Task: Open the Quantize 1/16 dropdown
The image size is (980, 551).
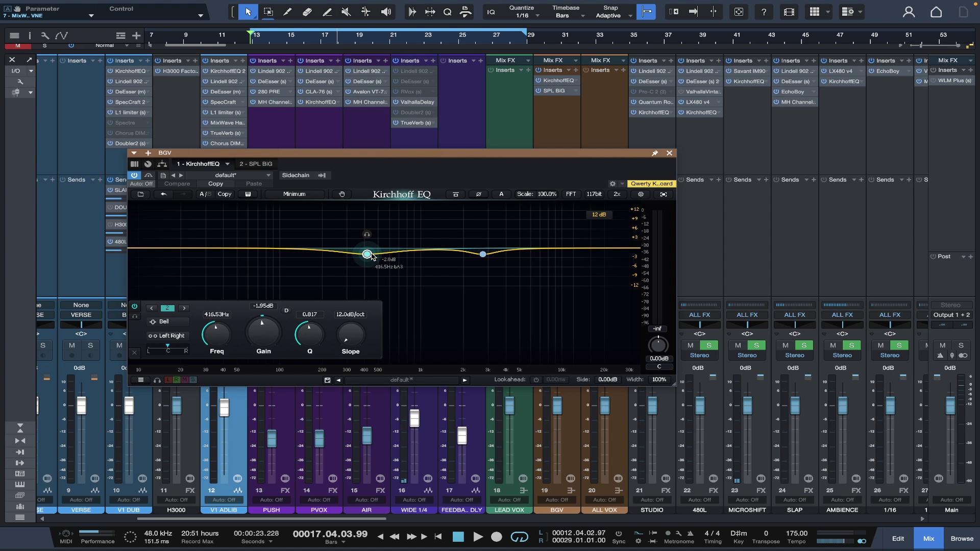Action: click(x=525, y=12)
